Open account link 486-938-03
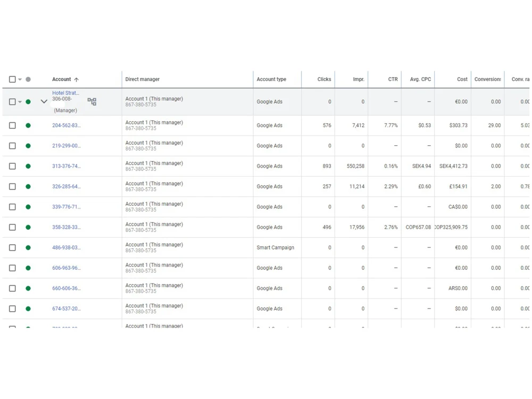Screen dimensions: 532x399 tap(66, 248)
